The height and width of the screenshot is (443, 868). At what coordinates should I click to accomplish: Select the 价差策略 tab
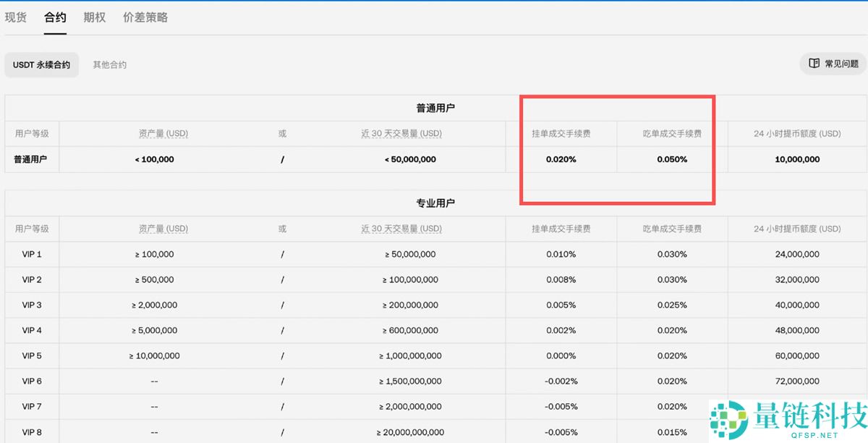144,17
